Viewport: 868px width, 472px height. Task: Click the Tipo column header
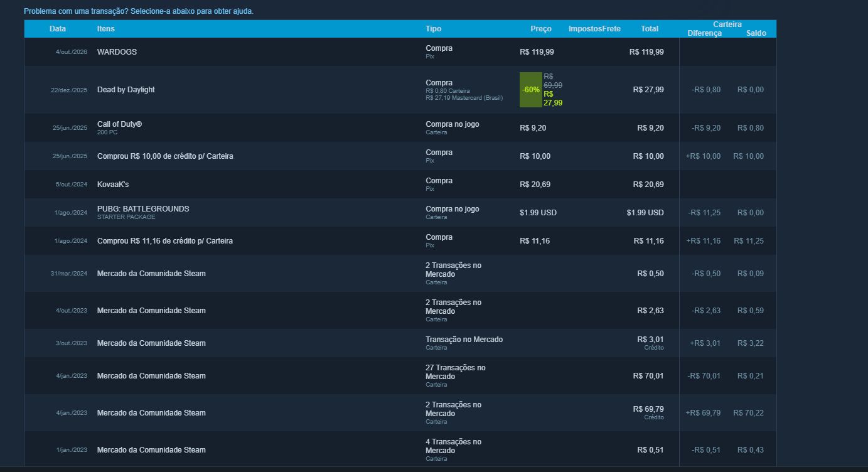tap(433, 29)
